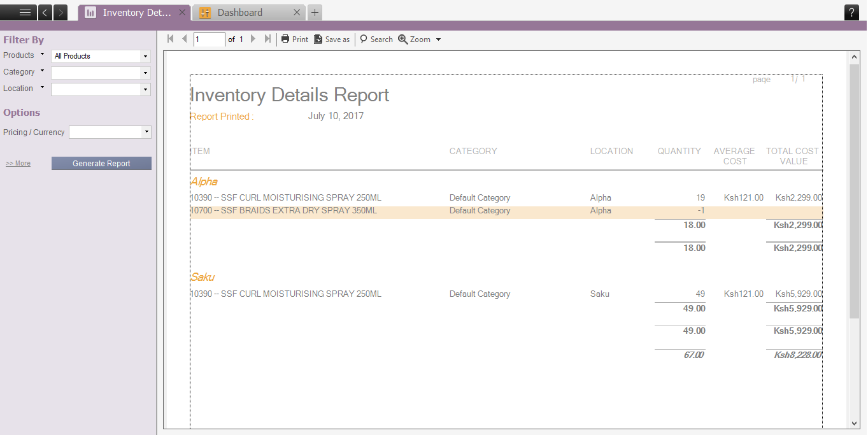
Task: Close the Dashboard tab
Action: coord(297,12)
